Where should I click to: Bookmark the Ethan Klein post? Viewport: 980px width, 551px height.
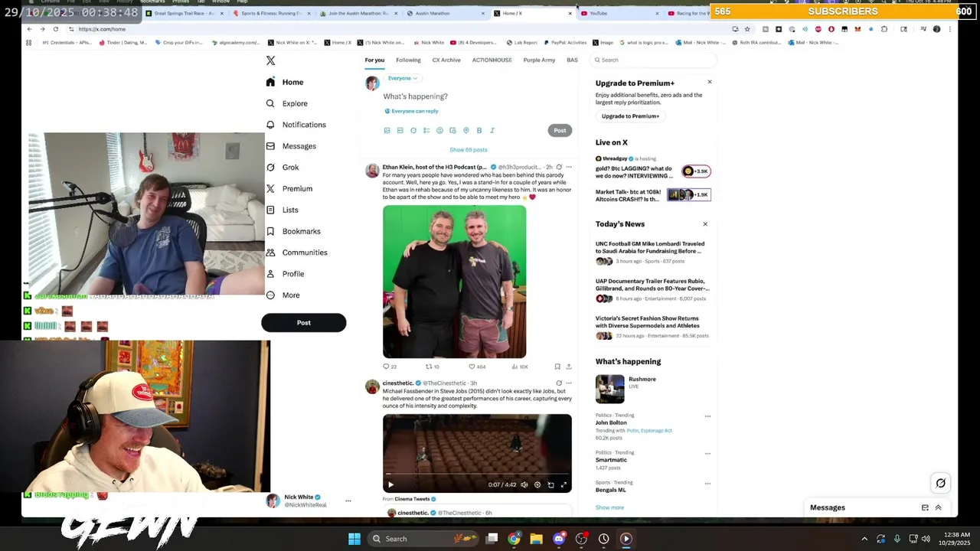coord(557,367)
